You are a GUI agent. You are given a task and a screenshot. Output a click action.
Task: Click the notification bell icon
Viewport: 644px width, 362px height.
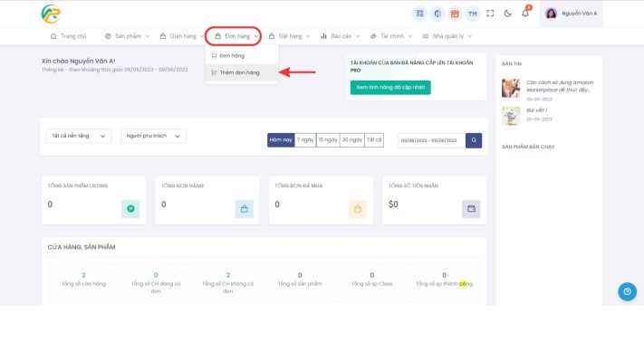[x=525, y=14]
